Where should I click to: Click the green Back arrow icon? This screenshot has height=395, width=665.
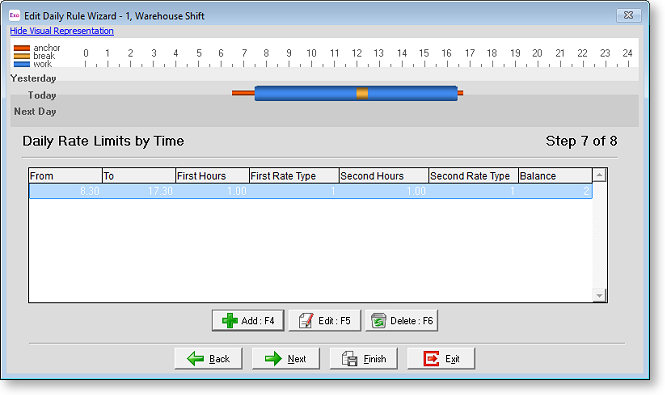(x=195, y=359)
